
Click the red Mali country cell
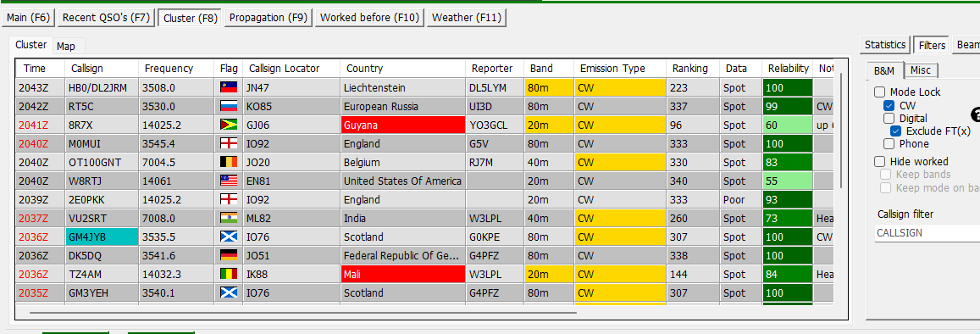[403, 275]
